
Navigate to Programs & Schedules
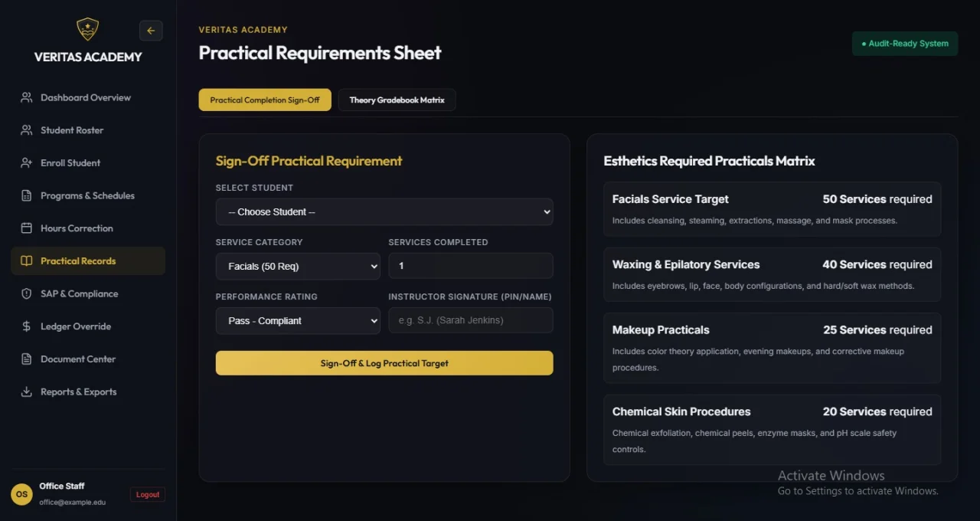pyautogui.click(x=88, y=195)
